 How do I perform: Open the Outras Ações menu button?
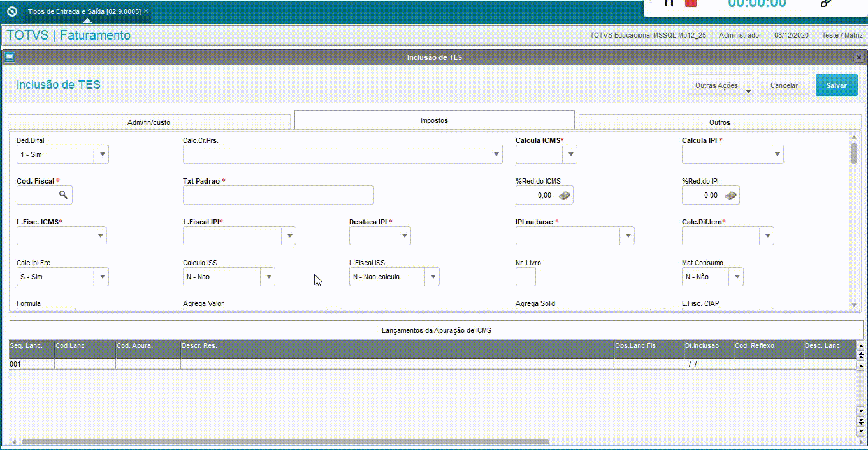720,85
